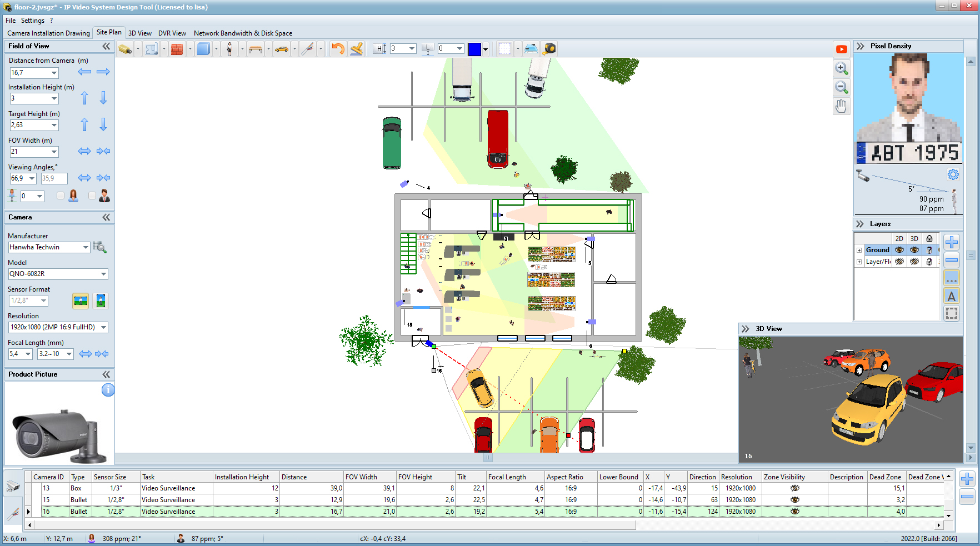
Task: Switch to the DVR View tab
Action: coord(172,33)
